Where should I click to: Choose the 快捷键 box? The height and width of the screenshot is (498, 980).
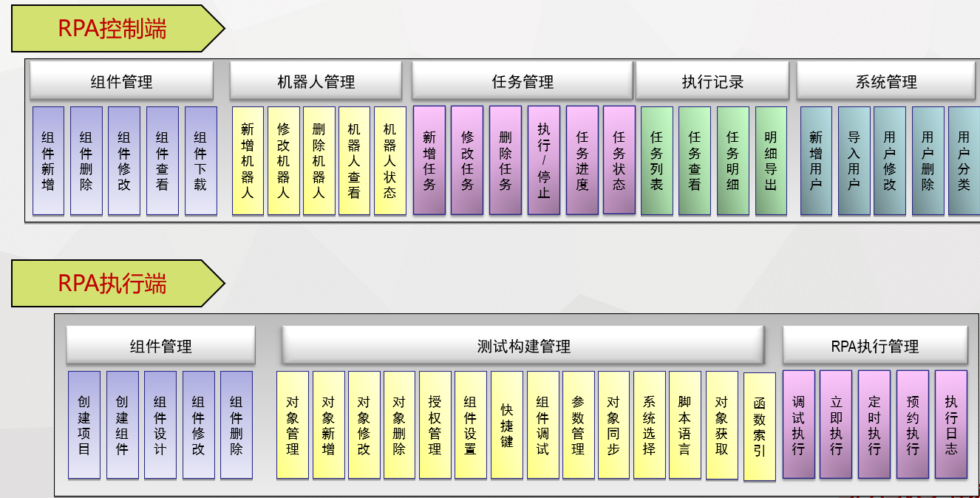(x=507, y=425)
